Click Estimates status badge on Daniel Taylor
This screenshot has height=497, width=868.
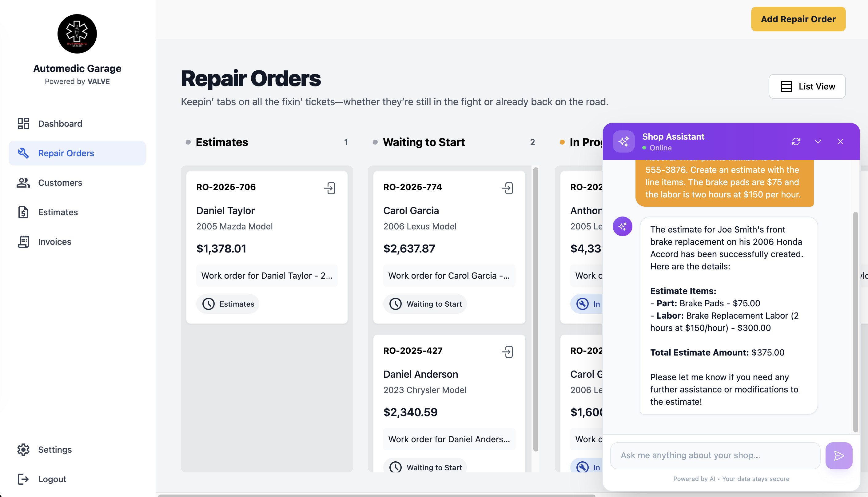228,304
